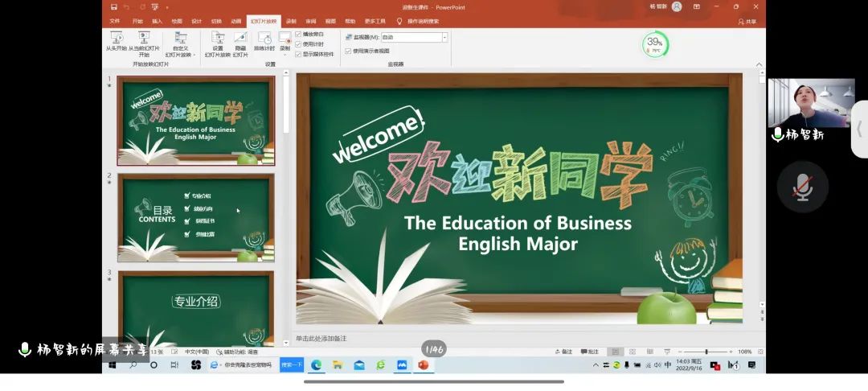
Task: Click the Share (共享) button
Action: [x=747, y=22]
